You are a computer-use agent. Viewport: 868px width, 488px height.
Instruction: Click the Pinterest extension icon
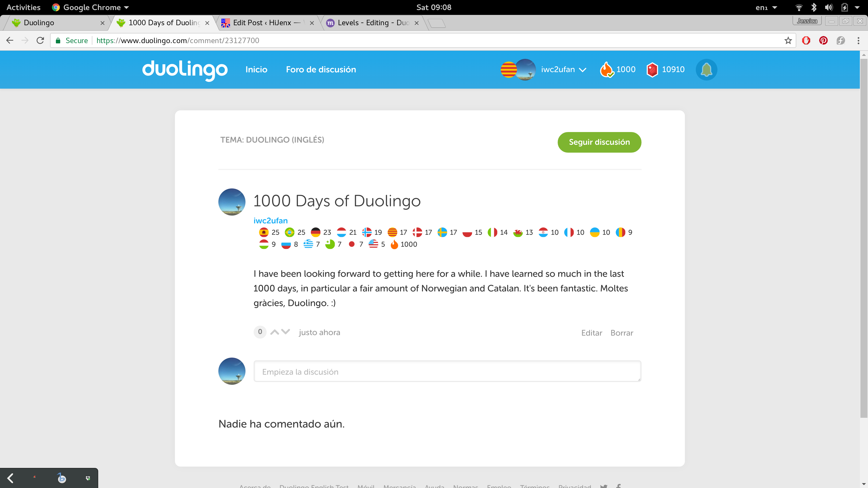pyautogui.click(x=823, y=41)
